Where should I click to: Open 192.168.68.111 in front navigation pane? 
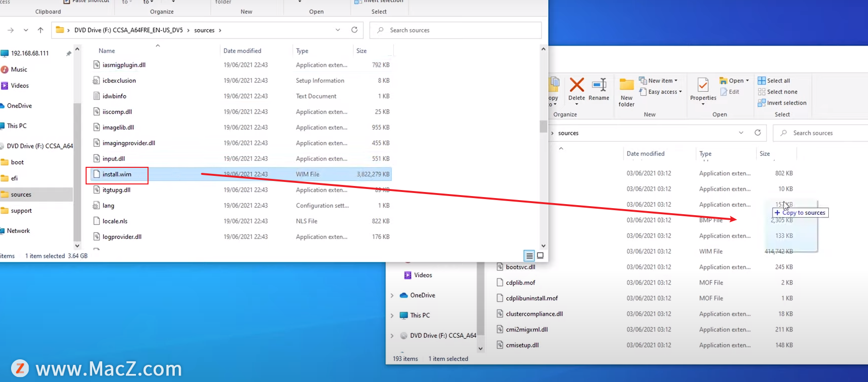[x=30, y=53]
